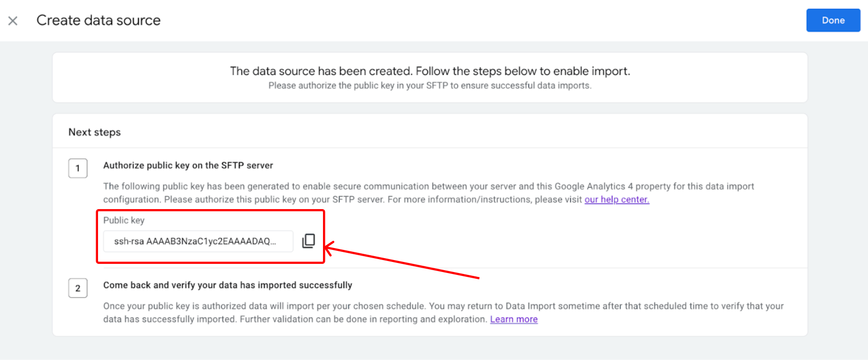The height and width of the screenshot is (360, 868).
Task: Click the step 2 number box
Action: pyautogui.click(x=78, y=288)
